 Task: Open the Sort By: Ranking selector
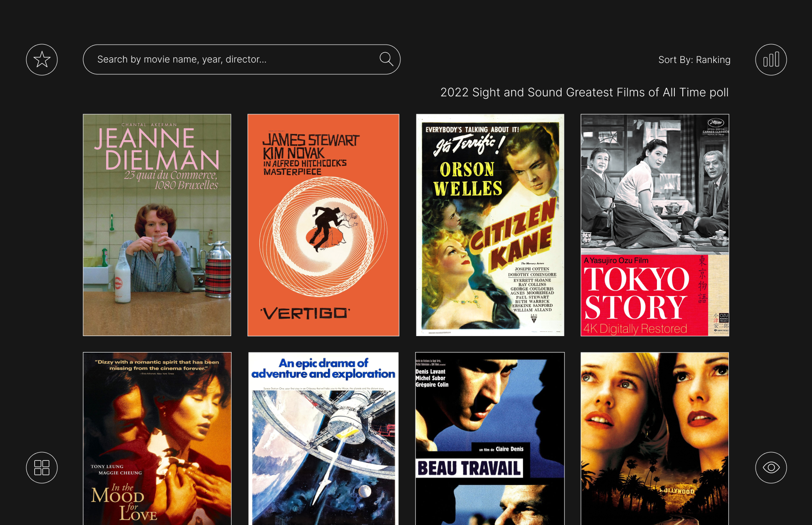tap(694, 60)
